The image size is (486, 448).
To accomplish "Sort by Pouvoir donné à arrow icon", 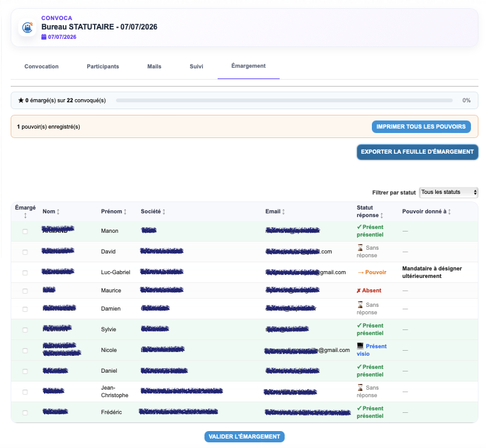I will pyautogui.click(x=449, y=211).
